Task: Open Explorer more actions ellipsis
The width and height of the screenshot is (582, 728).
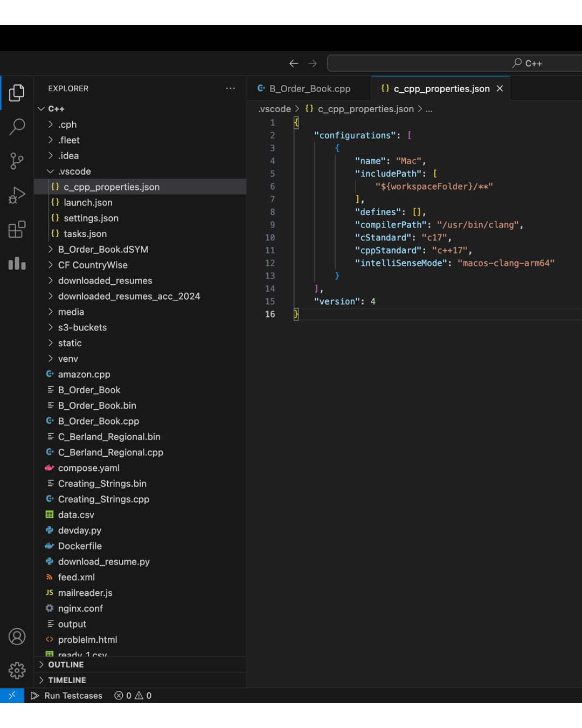Action: coord(231,88)
